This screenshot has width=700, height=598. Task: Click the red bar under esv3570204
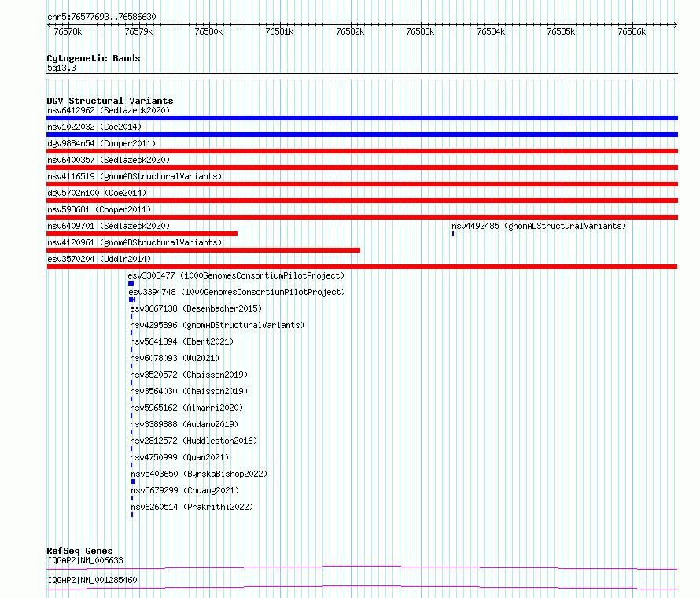(362, 267)
